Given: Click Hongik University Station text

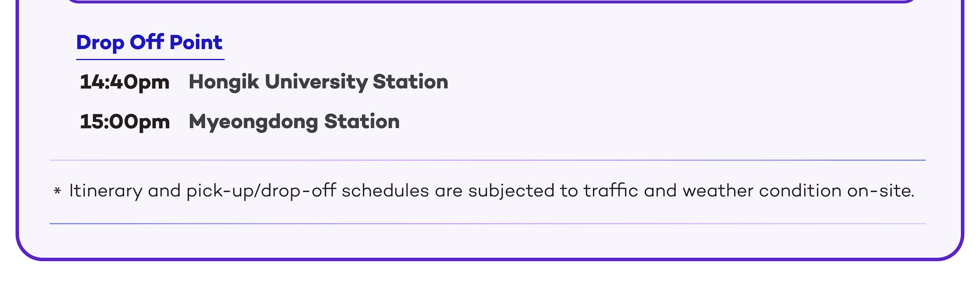Looking at the screenshot, I should pyautogui.click(x=318, y=82).
